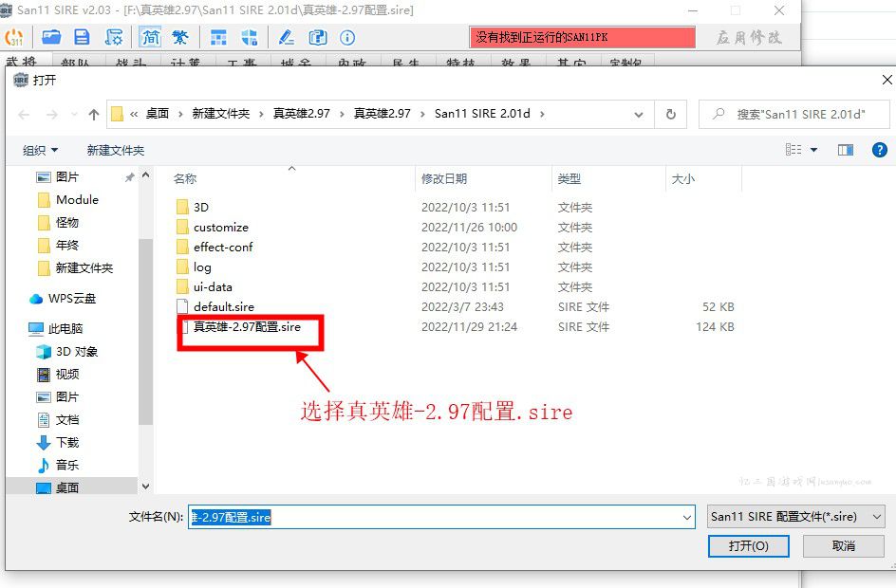Click the San11 SIRE 2.01d breadcrumb segment
Image resolution: width=896 pixels, height=588 pixels.
click(x=482, y=114)
